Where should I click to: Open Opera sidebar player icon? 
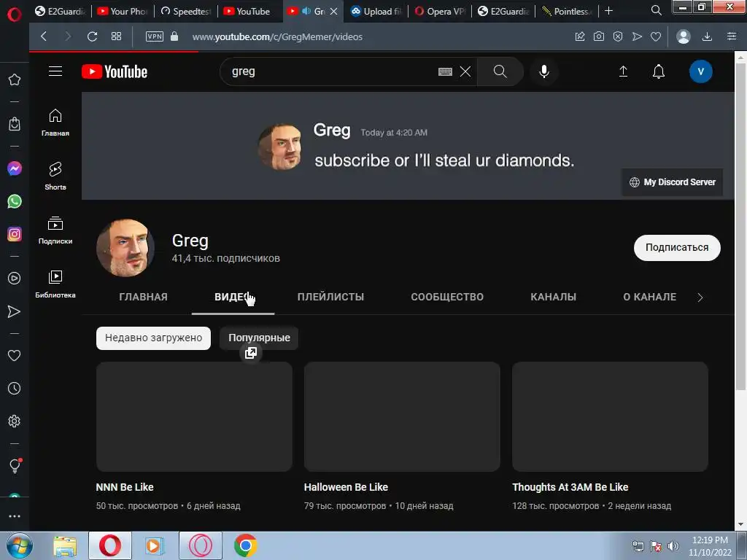[x=15, y=278]
